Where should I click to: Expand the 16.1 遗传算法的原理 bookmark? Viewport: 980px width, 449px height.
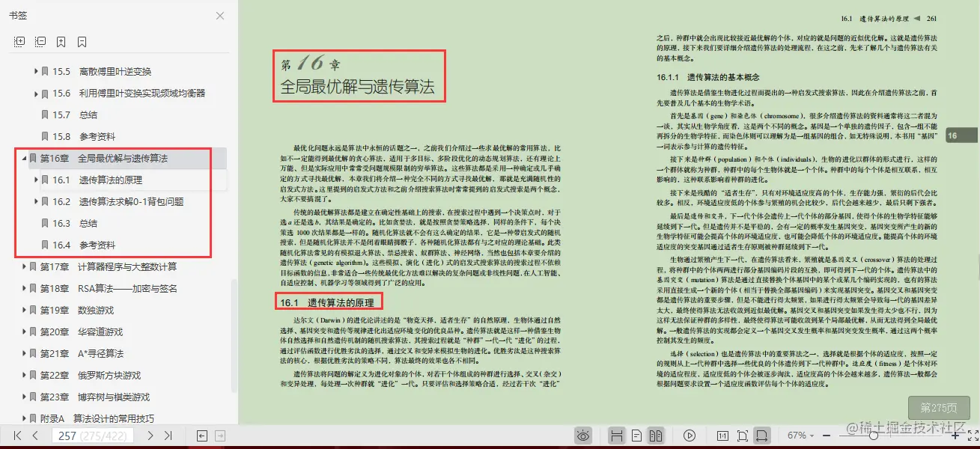point(36,180)
